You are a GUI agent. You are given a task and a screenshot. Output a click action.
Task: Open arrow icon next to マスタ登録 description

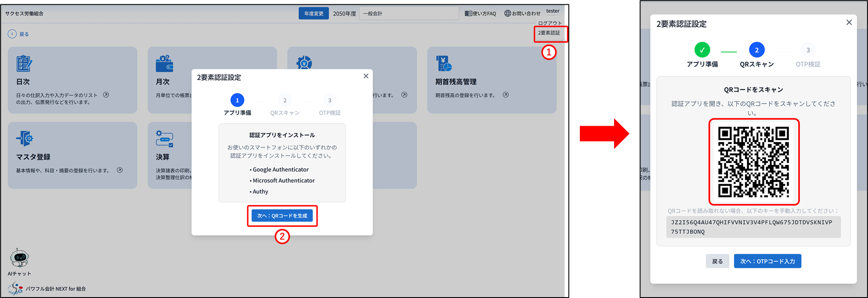(119, 170)
